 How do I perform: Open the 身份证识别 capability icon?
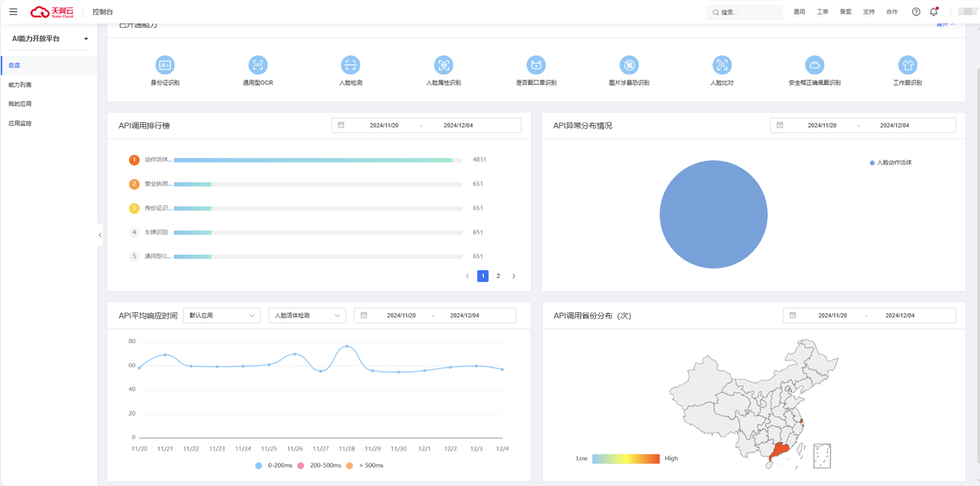point(165,65)
